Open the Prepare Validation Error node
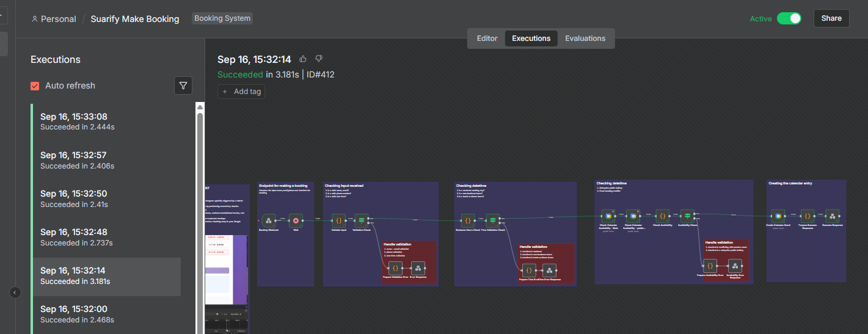This screenshot has width=868, height=334. pos(395,268)
